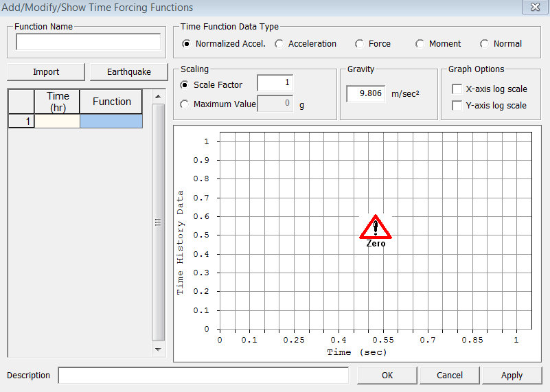Image resolution: width=550 pixels, height=392 pixels.
Task: Select the Moment radio button
Action: coord(420,44)
